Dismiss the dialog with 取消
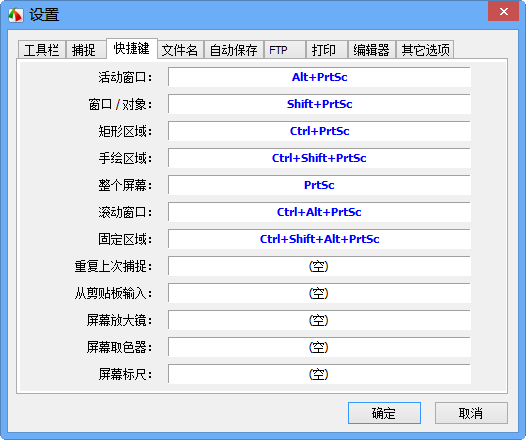 tap(471, 413)
